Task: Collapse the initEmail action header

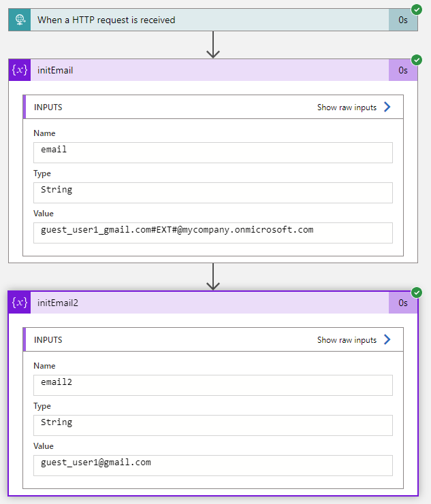Action: coord(204,70)
